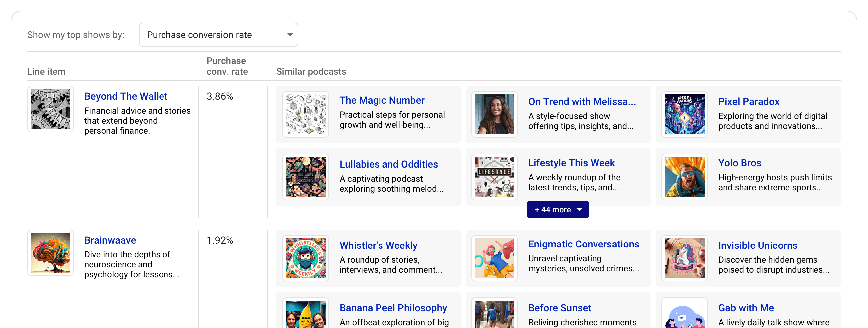Click Beyond The Wallet description text
Screen dimensions: 868x328
[x=138, y=121]
